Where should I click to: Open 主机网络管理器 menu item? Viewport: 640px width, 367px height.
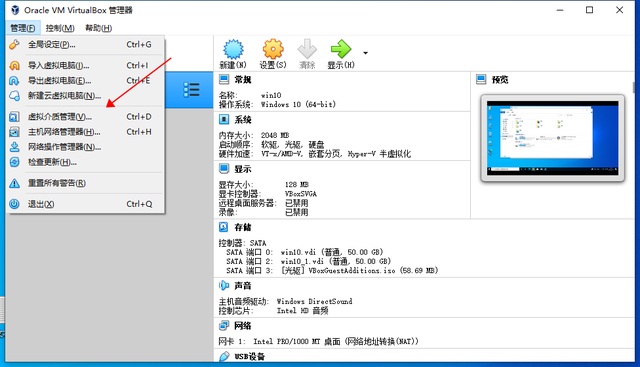click(x=85, y=132)
